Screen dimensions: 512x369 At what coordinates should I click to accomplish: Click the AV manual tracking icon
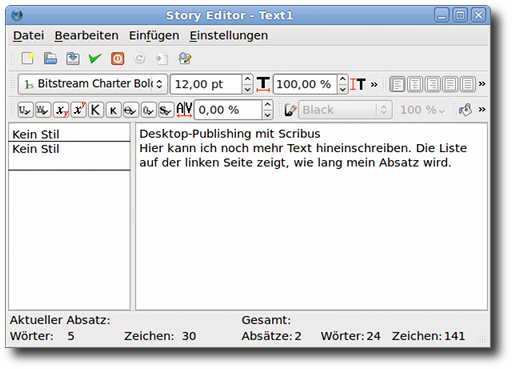click(x=184, y=110)
